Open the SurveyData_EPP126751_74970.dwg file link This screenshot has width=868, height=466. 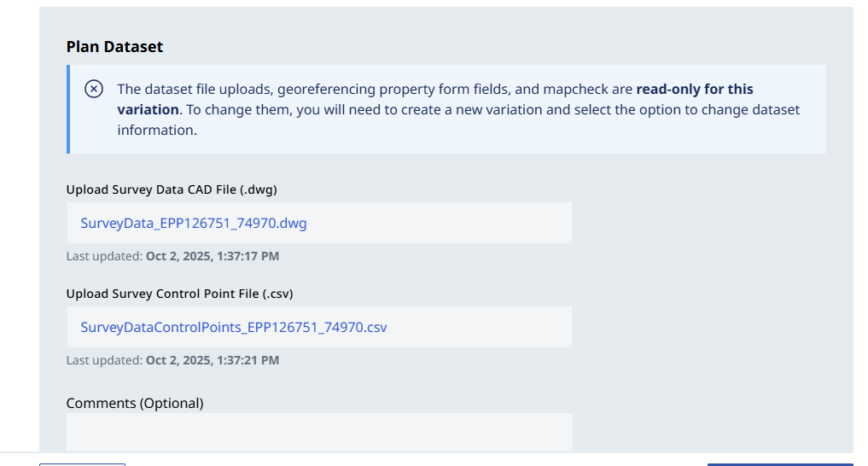pyautogui.click(x=194, y=224)
